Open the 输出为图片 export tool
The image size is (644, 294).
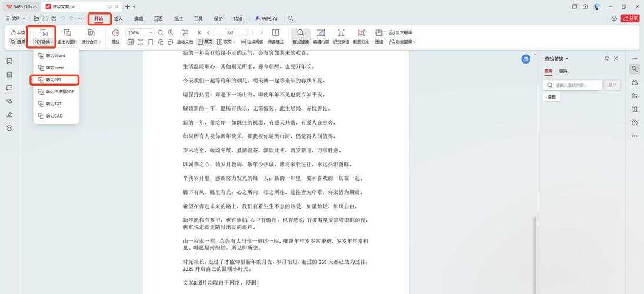pyautogui.click(x=67, y=36)
